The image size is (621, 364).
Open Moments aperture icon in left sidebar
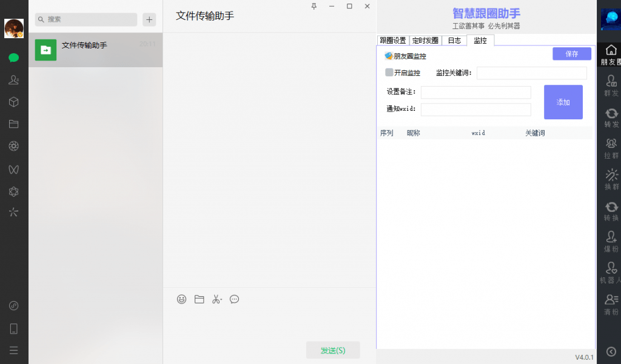(14, 147)
